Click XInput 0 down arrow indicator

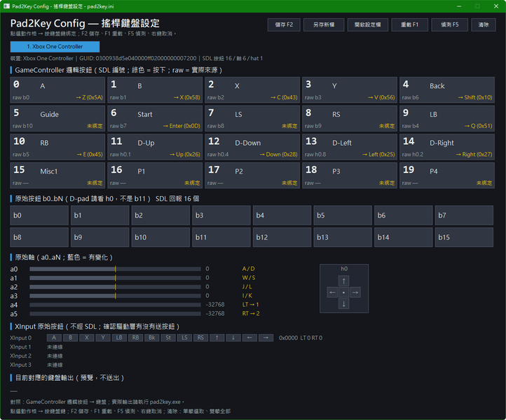[x=233, y=338]
